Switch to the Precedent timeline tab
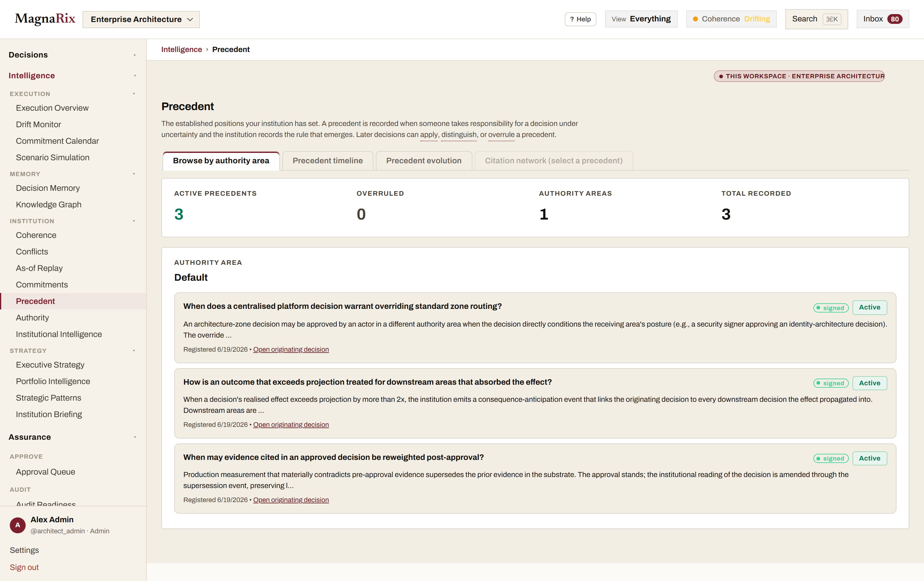Image resolution: width=924 pixels, height=581 pixels. click(327, 161)
